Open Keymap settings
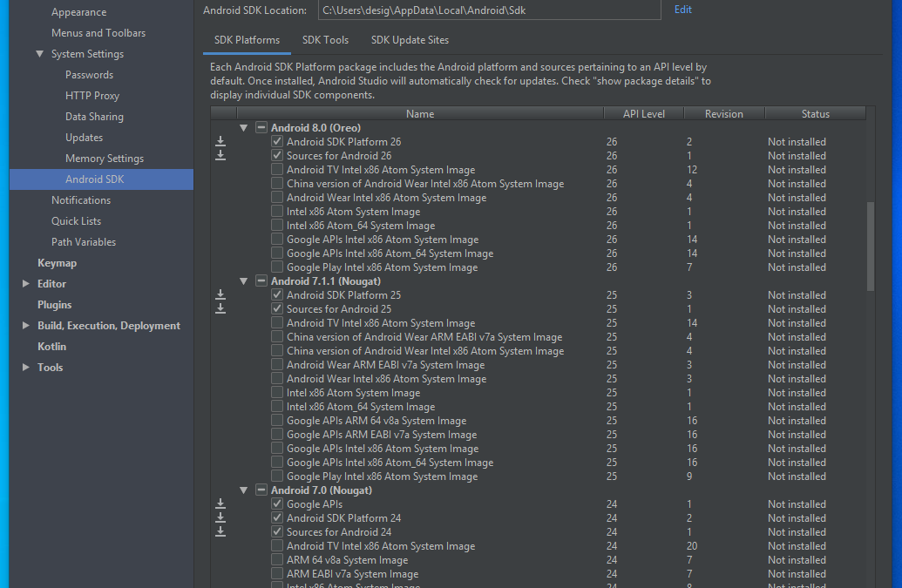The width and height of the screenshot is (902, 588). tap(57, 263)
